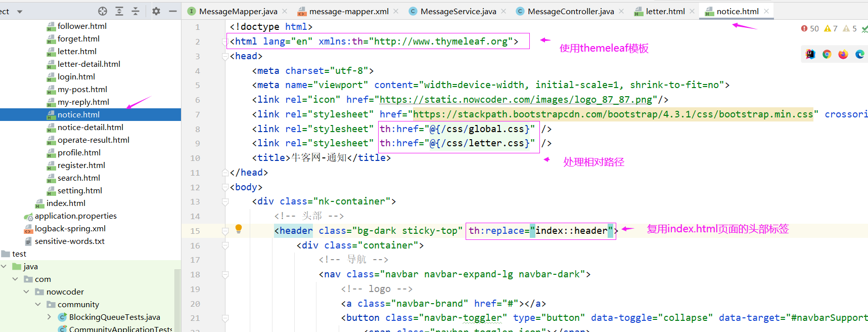Open letter.html in project tree
This screenshot has height=332, width=868.
(77, 51)
